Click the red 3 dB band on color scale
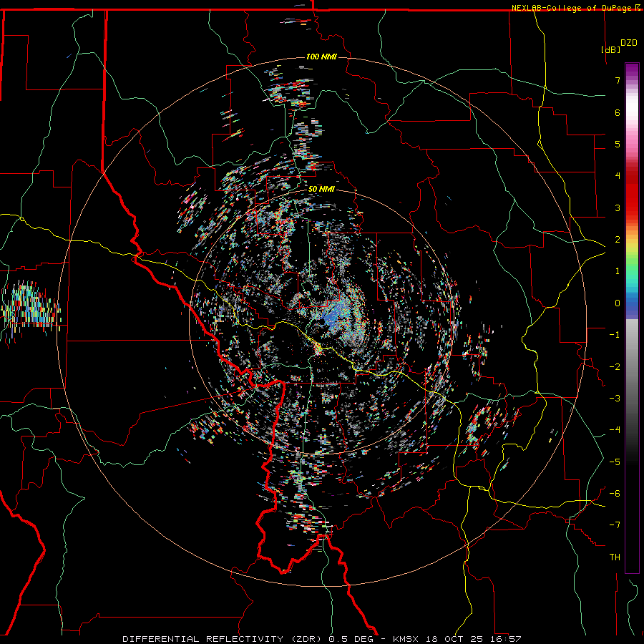 [x=632, y=208]
